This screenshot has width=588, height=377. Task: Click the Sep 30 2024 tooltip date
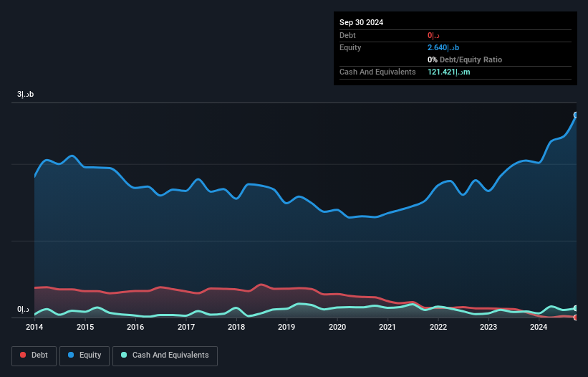click(x=362, y=22)
